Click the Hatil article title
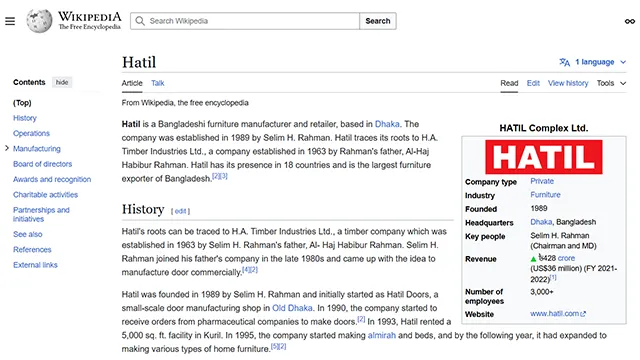 [139, 62]
